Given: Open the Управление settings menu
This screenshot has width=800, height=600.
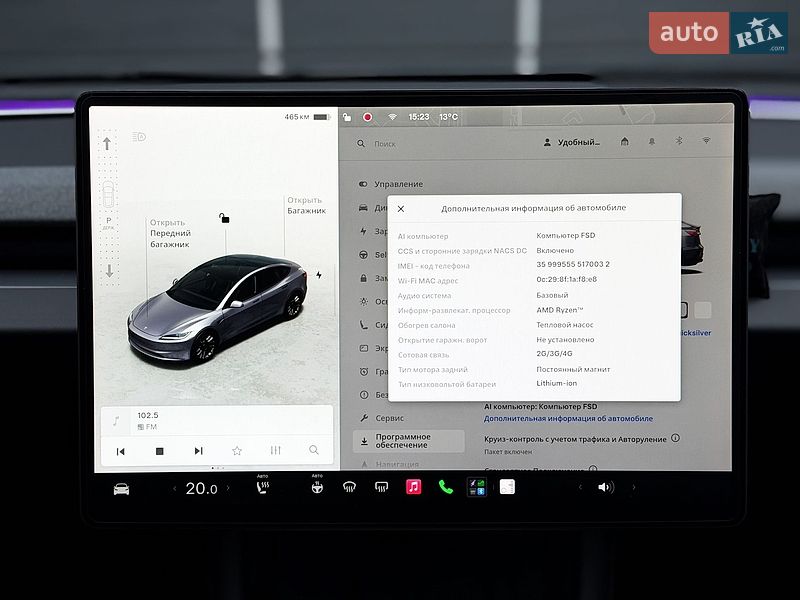Looking at the screenshot, I should (x=391, y=184).
